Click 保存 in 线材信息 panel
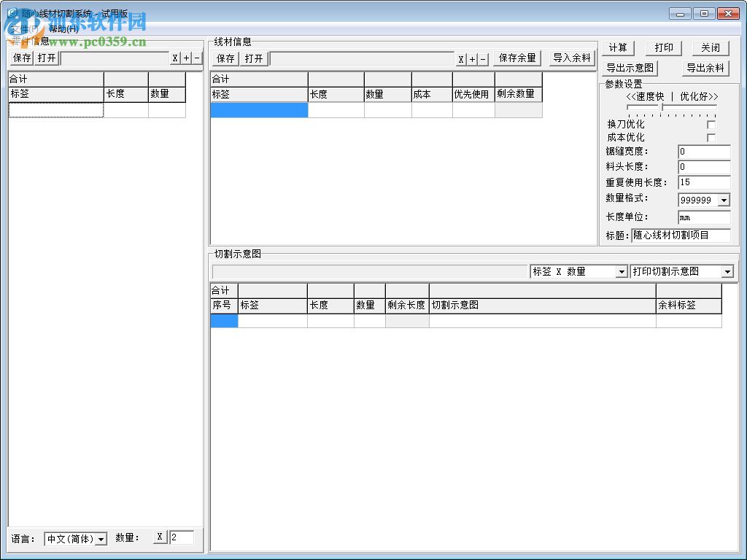This screenshot has width=747, height=560. click(x=225, y=58)
